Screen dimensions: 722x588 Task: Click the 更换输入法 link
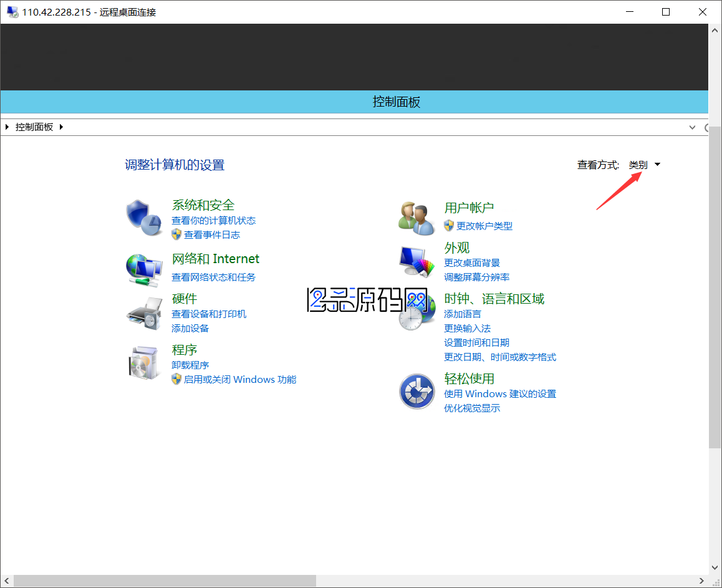point(468,329)
